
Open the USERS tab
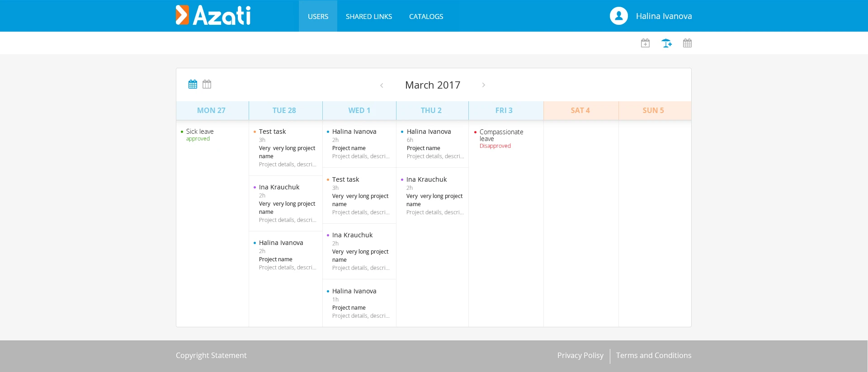pyautogui.click(x=318, y=16)
